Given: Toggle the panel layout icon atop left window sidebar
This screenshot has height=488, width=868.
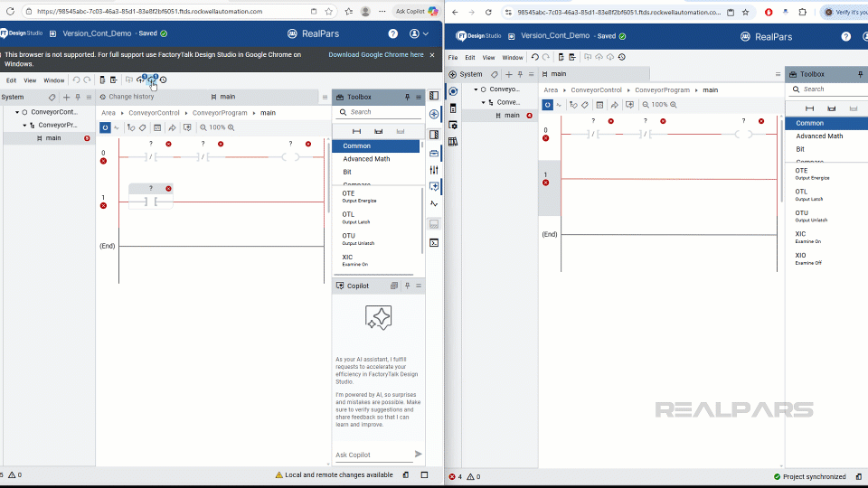Looking at the screenshot, I should coord(434,96).
